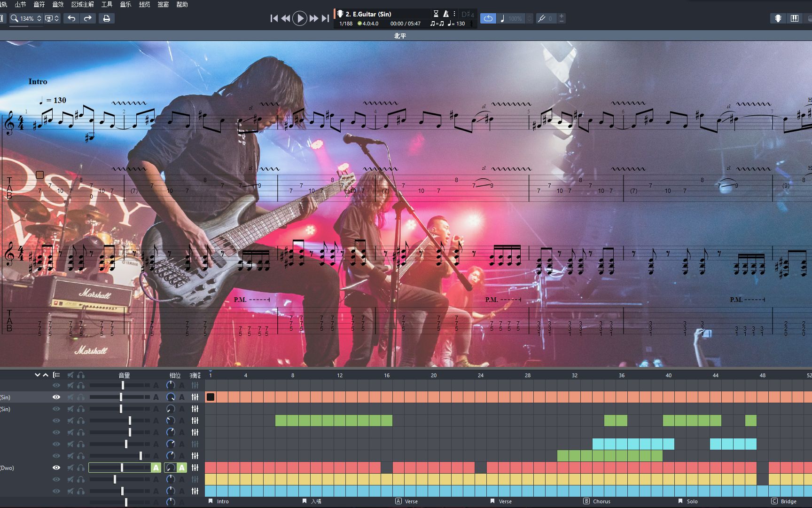Toggle the multitrack view icon in the tracks header

(x=56, y=375)
